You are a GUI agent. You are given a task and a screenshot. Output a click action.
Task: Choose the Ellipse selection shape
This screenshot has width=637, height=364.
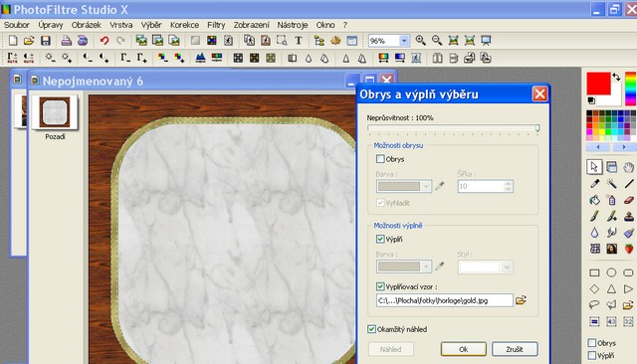(611, 273)
